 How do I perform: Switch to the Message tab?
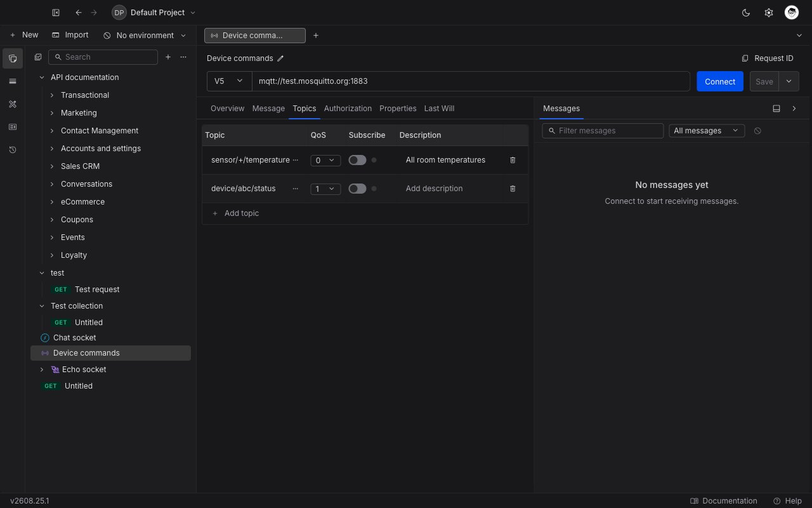pyautogui.click(x=268, y=109)
